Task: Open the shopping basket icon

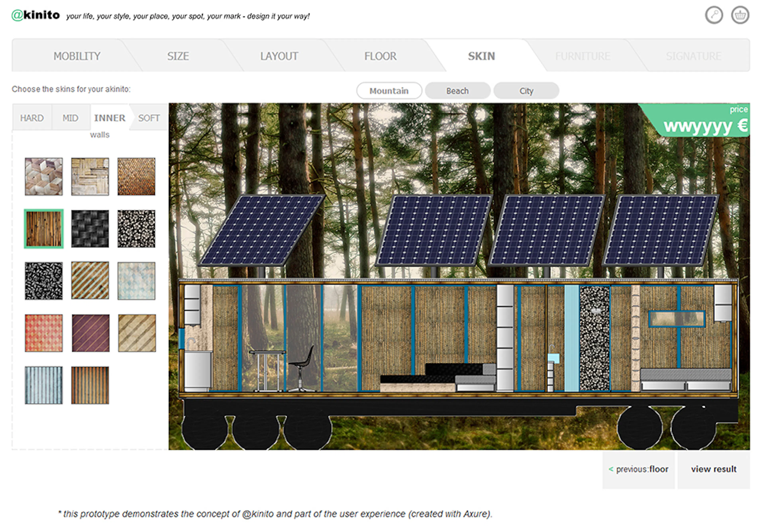Action: click(740, 15)
